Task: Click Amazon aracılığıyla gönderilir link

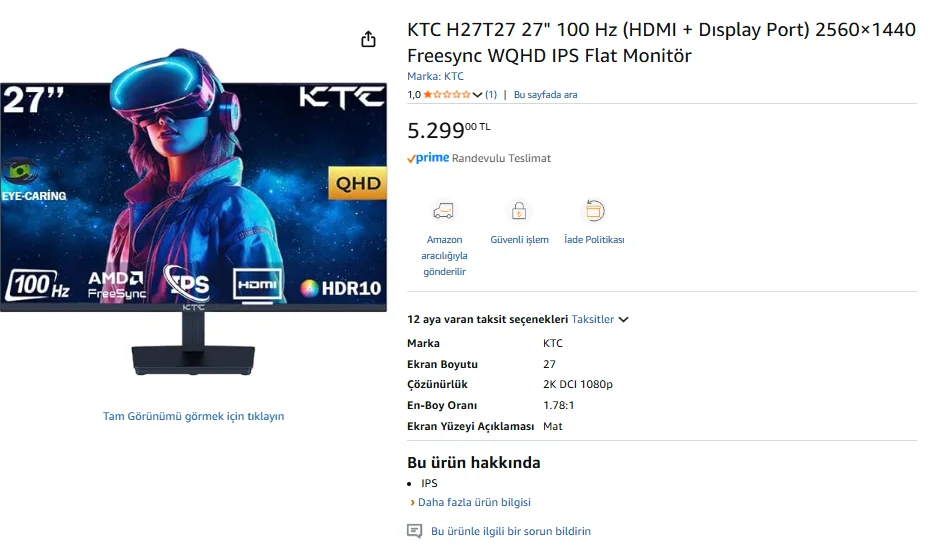Action: (444, 255)
